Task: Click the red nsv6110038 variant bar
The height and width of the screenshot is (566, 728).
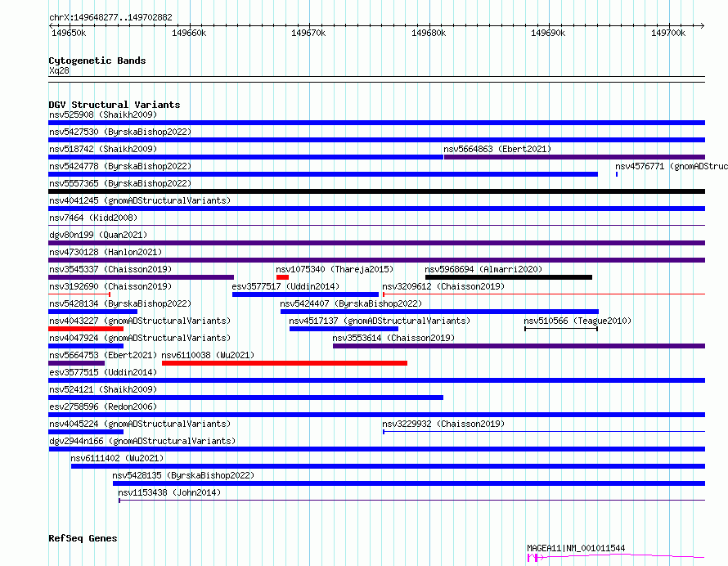Action: pyautogui.click(x=285, y=363)
